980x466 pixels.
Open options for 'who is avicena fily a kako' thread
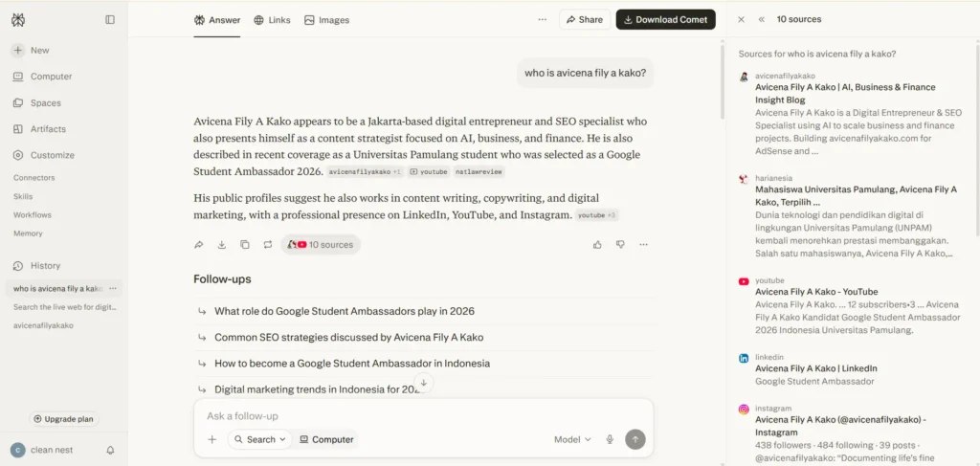pyautogui.click(x=113, y=289)
